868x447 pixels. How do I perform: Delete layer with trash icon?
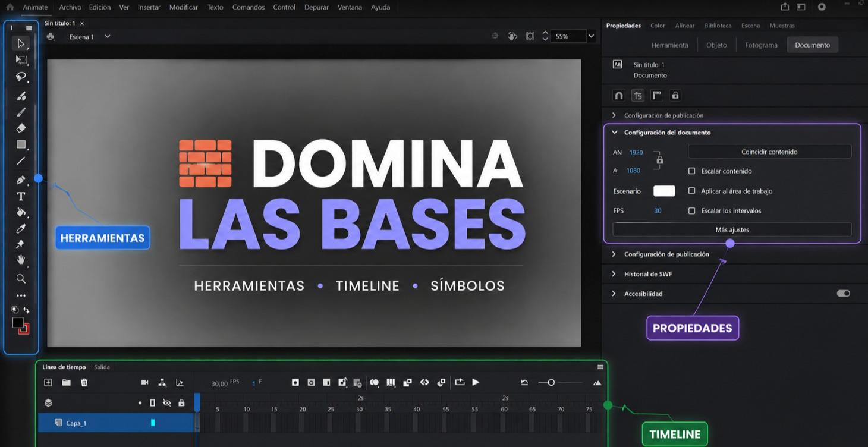click(x=84, y=382)
